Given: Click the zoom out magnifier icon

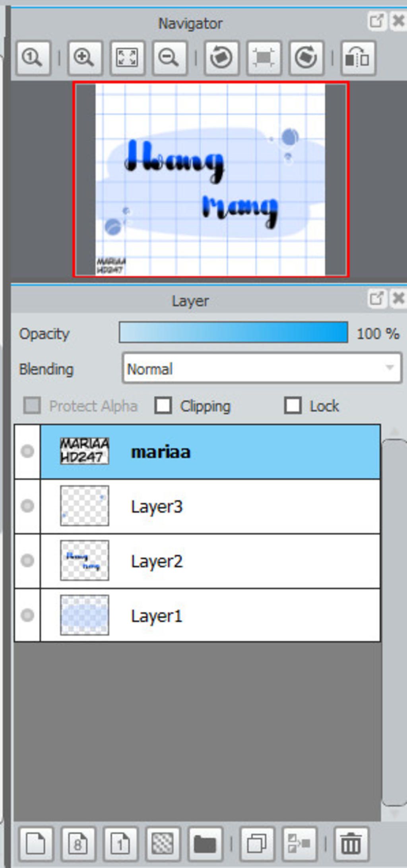Looking at the screenshot, I should pyautogui.click(x=169, y=58).
